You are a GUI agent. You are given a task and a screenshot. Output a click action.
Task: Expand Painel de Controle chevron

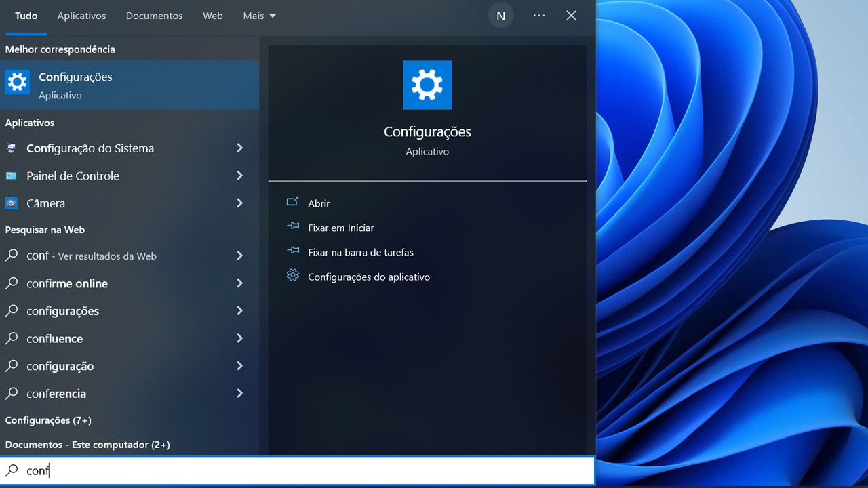(x=239, y=176)
